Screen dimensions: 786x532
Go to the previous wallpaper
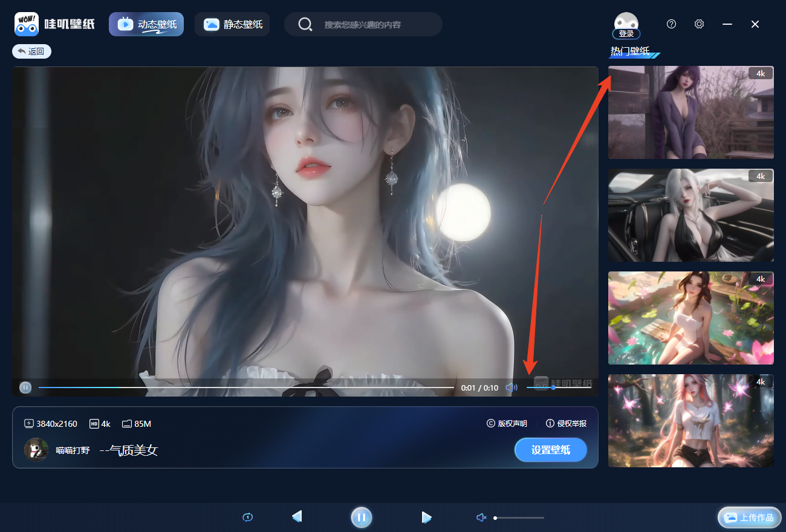(x=296, y=517)
